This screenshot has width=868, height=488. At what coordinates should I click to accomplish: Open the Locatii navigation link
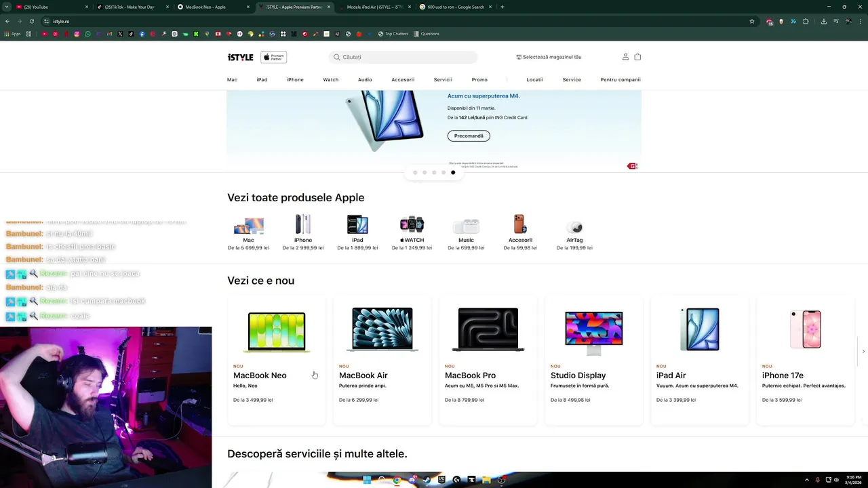pyautogui.click(x=534, y=79)
